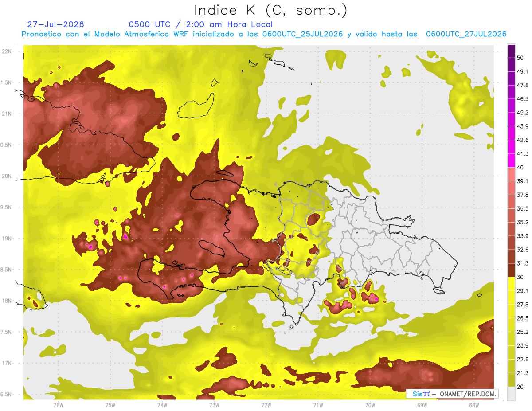Pick the dark brown swatch between 30 and 31.3
532x411 pixels.
[x=511, y=270]
